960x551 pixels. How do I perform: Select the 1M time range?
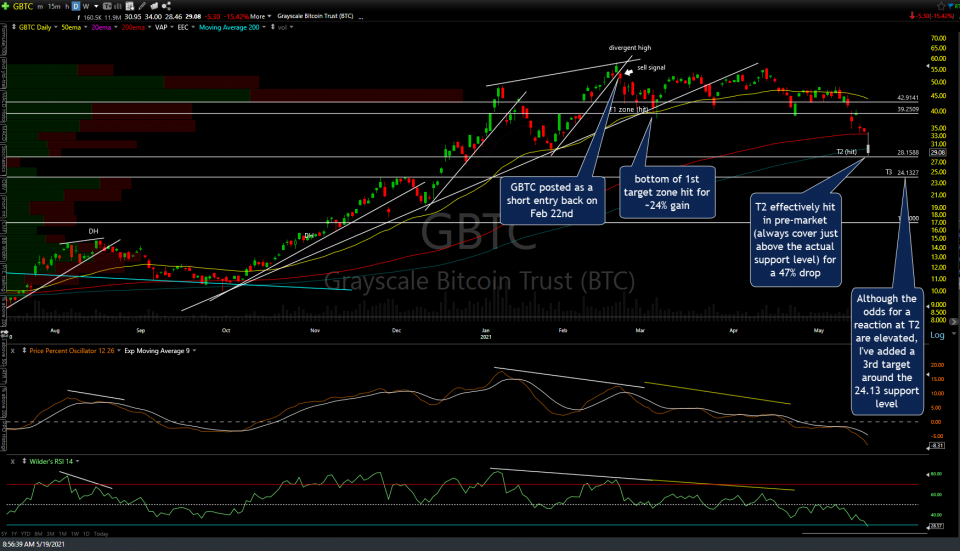[62, 534]
